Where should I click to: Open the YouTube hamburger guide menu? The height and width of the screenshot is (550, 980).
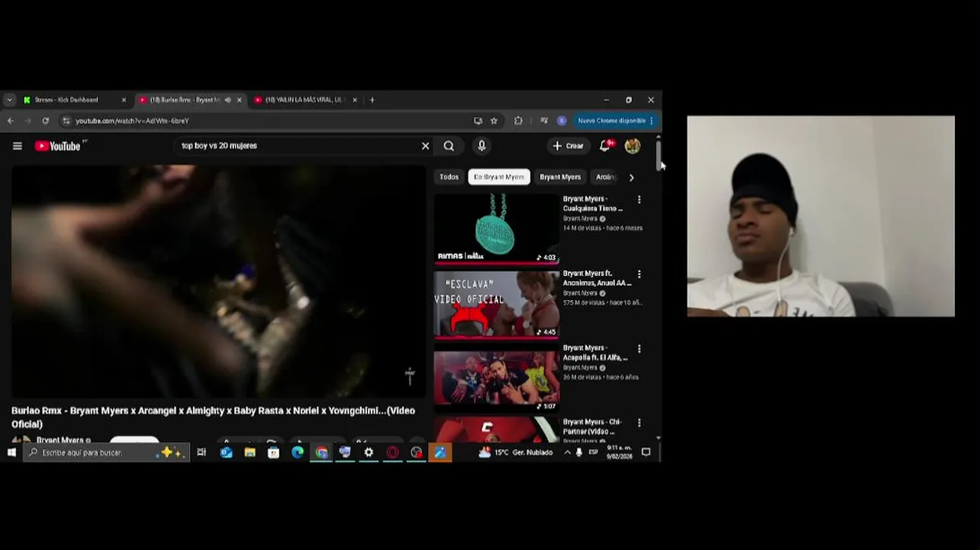17,146
